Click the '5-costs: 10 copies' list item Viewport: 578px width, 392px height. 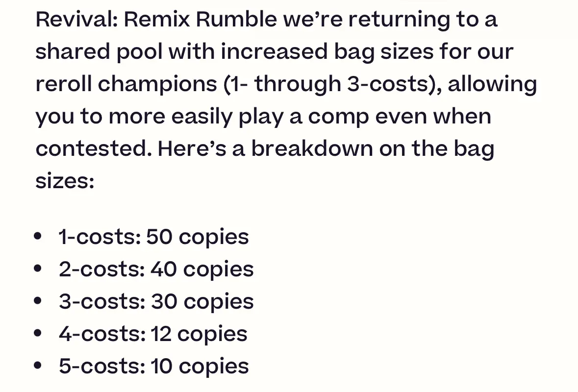(x=154, y=366)
